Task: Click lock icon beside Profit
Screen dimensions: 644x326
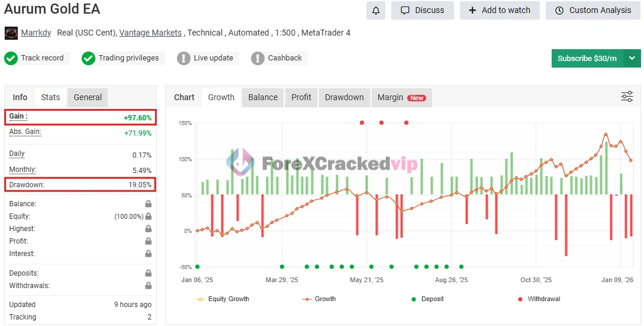Action: pos(148,241)
